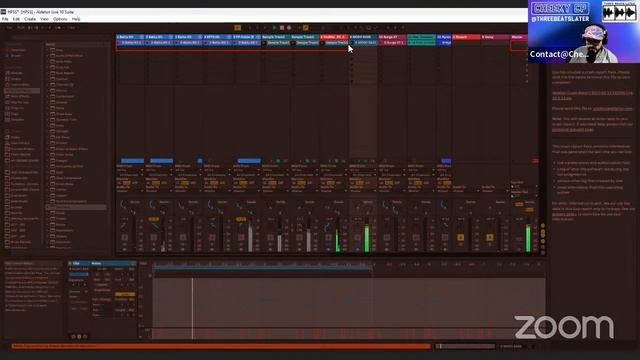Open the Edit menu
Image resolution: width=640 pixels, height=360 pixels.
click(x=16, y=19)
